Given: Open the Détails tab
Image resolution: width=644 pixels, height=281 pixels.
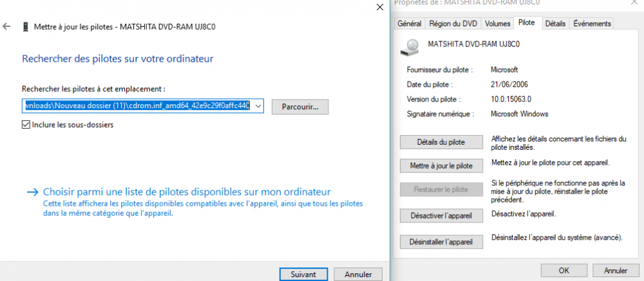Looking at the screenshot, I should 555,23.
